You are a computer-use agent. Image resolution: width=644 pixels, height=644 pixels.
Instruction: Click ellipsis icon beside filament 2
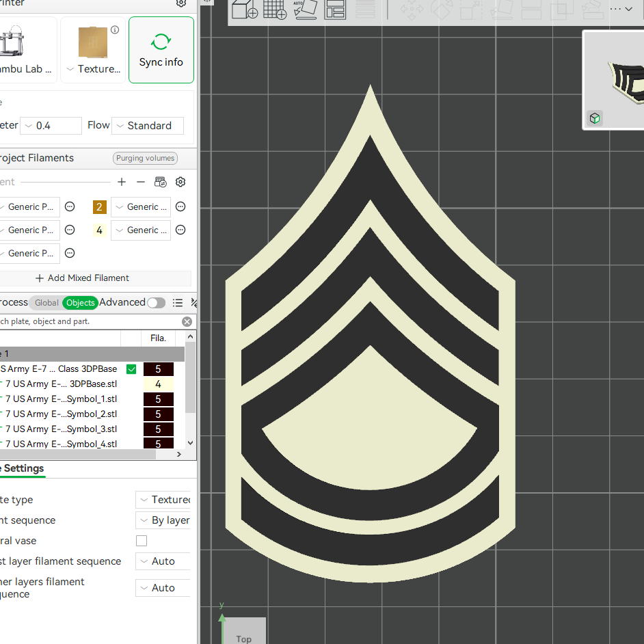(x=180, y=206)
